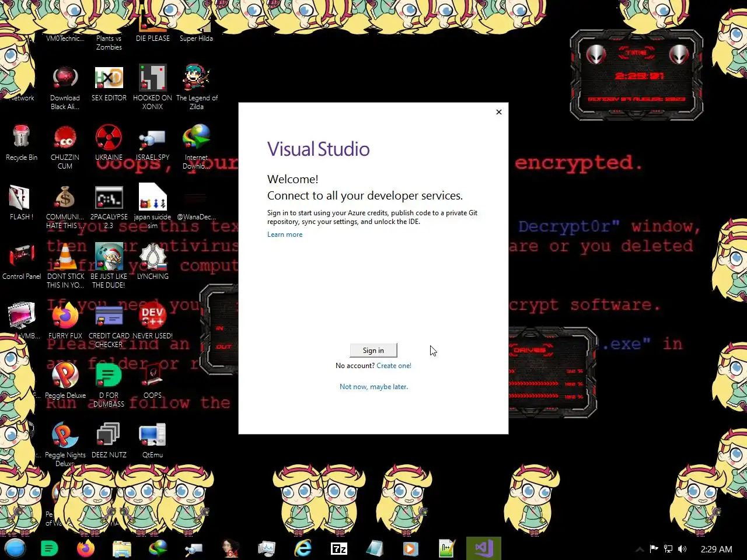Select the LYNCHING desktop shortcut

tap(152, 262)
